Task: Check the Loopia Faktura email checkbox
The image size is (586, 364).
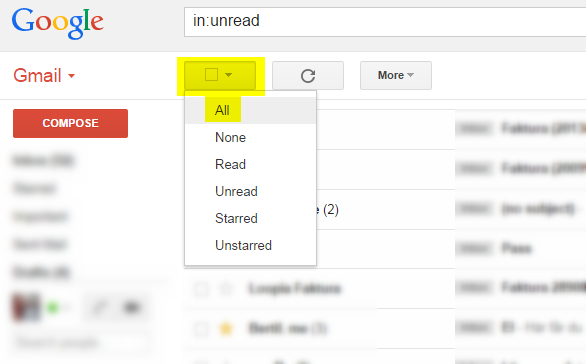Action: click(201, 289)
